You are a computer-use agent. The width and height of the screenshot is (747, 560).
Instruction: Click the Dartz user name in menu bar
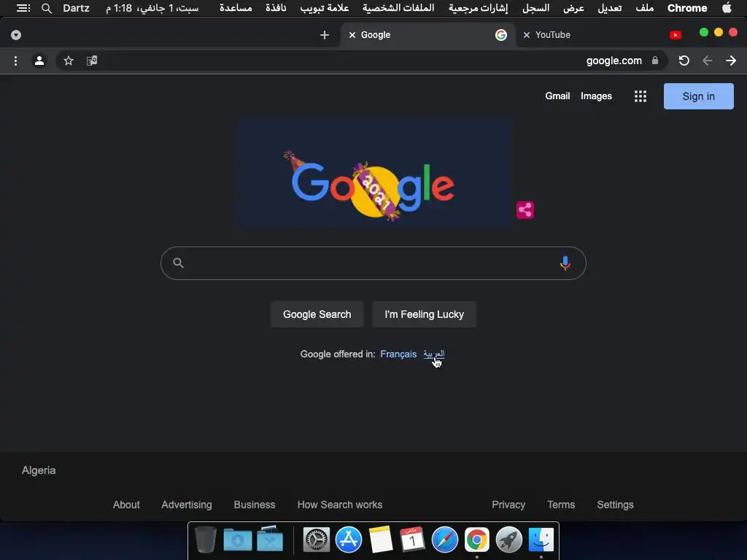pyautogui.click(x=76, y=8)
